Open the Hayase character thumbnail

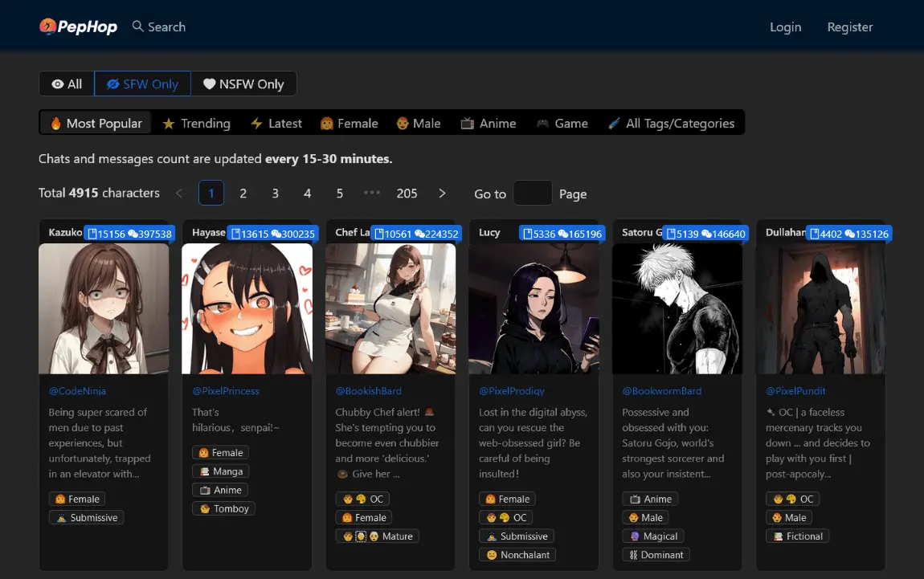247,308
